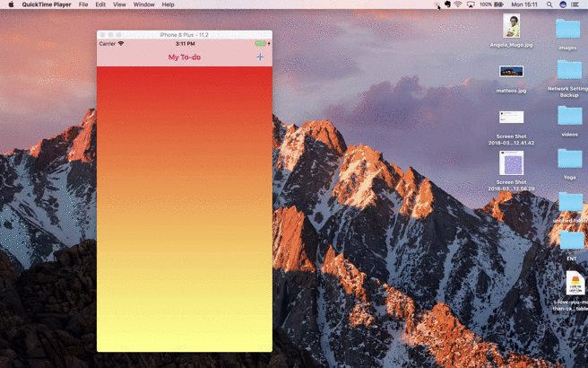The width and height of the screenshot is (588, 368).
Task: Select the videos folder on desktop
Action: pyautogui.click(x=570, y=115)
